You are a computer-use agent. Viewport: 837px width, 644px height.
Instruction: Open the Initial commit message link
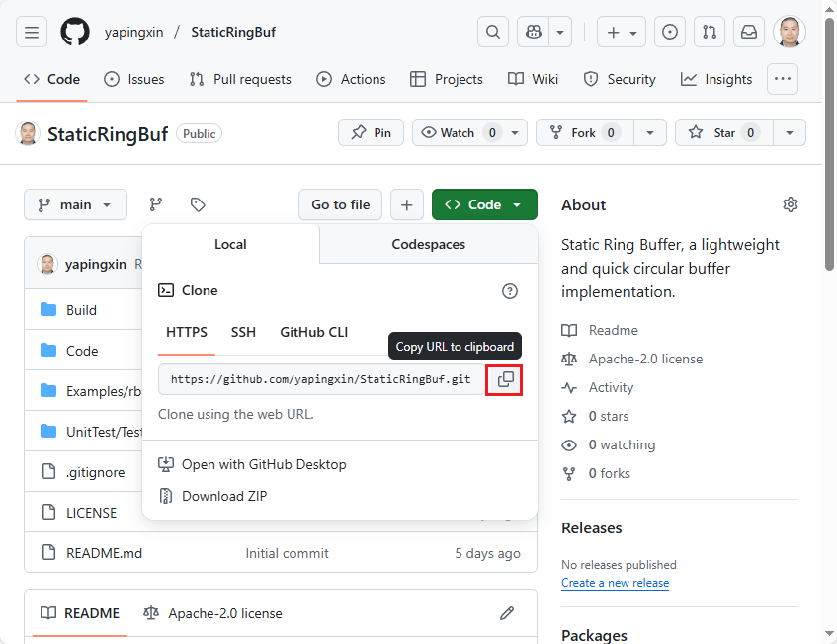pyautogui.click(x=288, y=554)
